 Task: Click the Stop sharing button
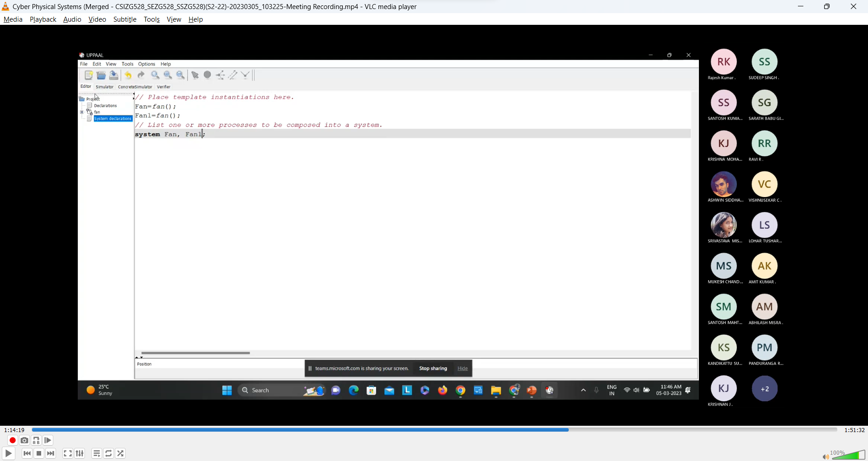[x=433, y=368]
